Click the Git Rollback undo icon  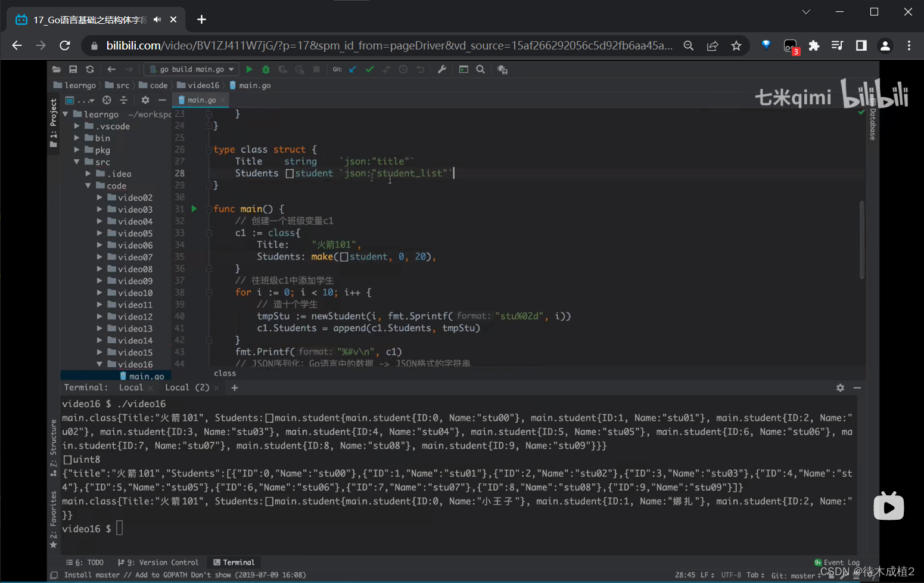pos(421,70)
